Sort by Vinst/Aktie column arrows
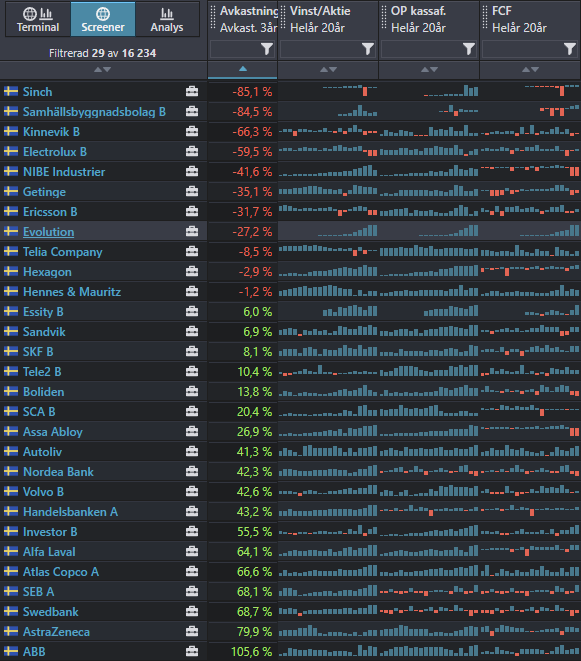Screen dimensions: 581x661 click(328, 70)
